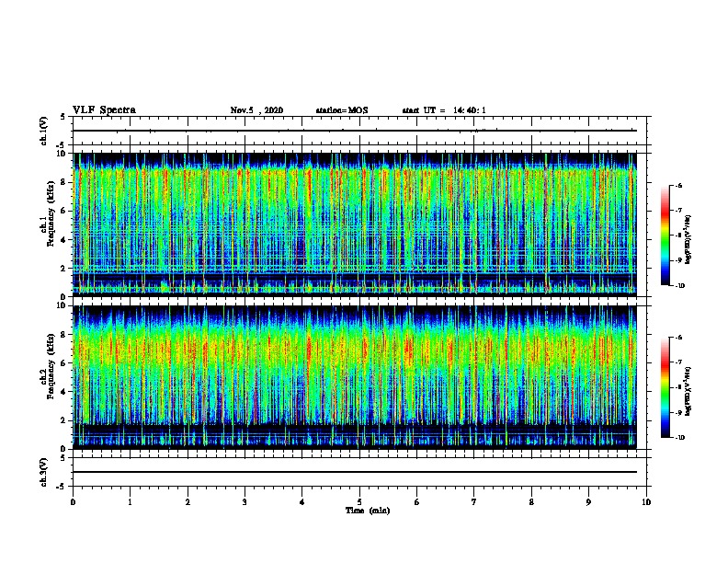Screen dimensions: 728x563
Task: Click time axis tick label 3
Action: pos(245,502)
